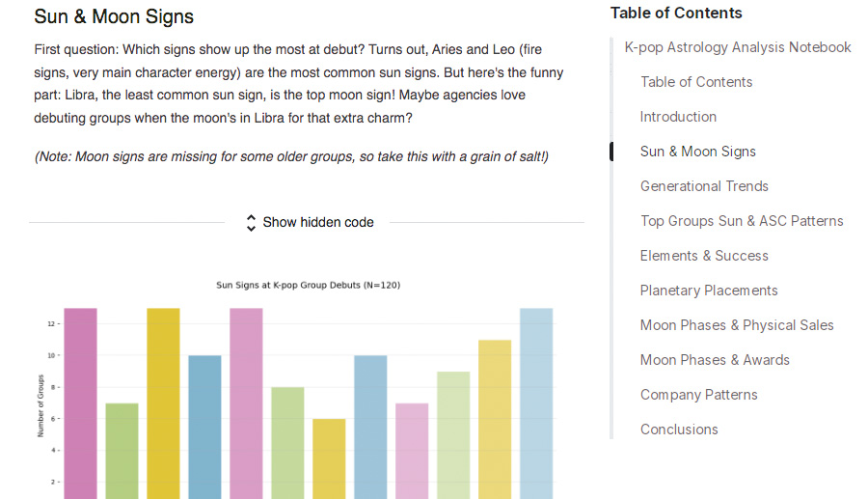Navigate to Generational Trends section
Screen dimensions: 868x499
point(704,186)
